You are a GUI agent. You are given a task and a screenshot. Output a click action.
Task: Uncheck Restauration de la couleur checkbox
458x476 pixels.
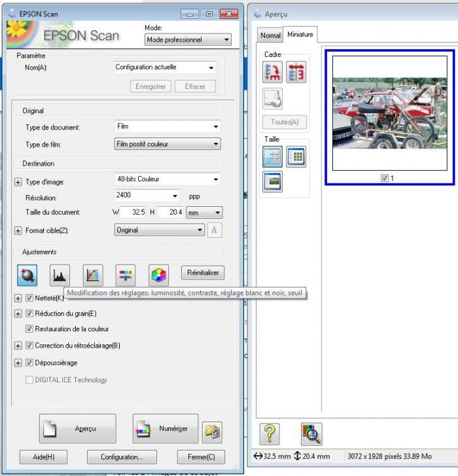coord(29,329)
